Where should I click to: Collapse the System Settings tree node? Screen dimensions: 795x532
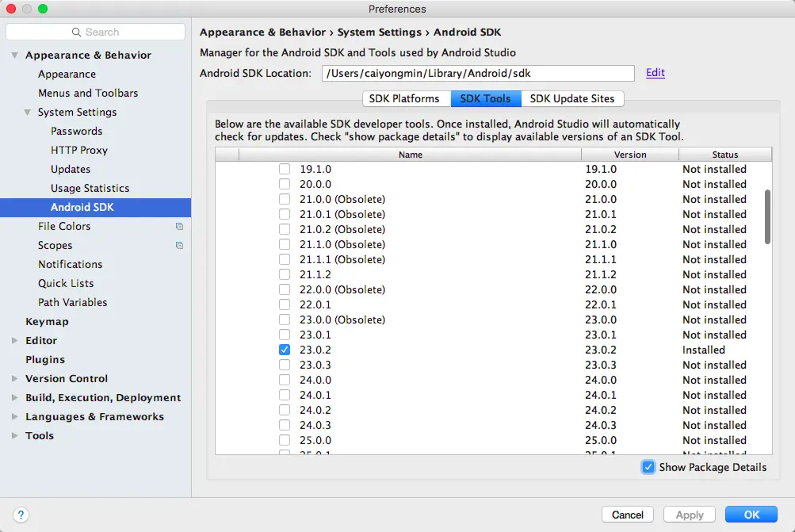(28, 112)
